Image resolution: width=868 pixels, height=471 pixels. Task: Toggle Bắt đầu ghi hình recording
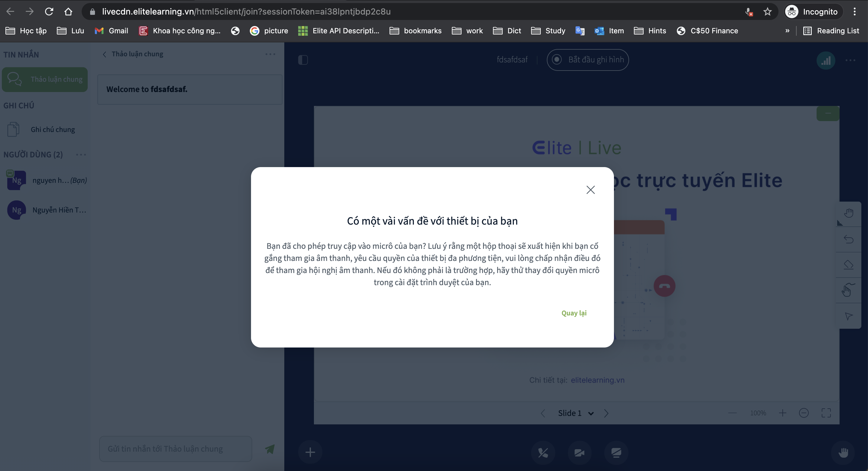pyautogui.click(x=588, y=60)
